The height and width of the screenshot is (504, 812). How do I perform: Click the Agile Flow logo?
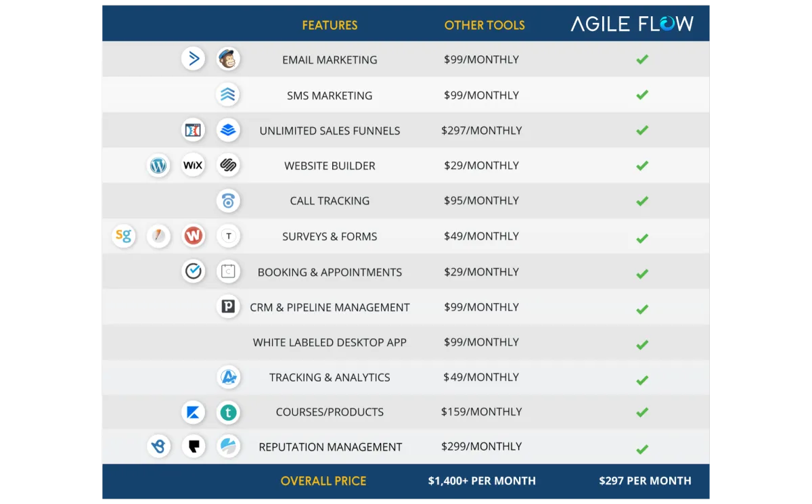(632, 24)
